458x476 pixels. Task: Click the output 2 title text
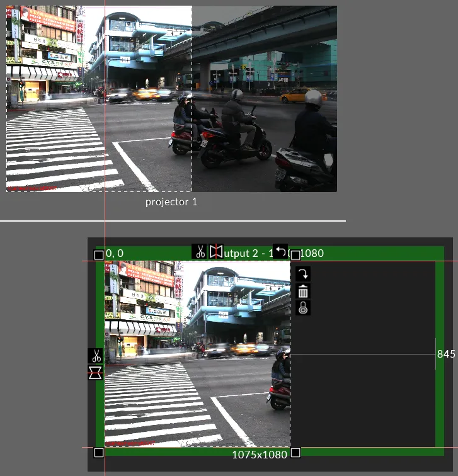point(246,253)
